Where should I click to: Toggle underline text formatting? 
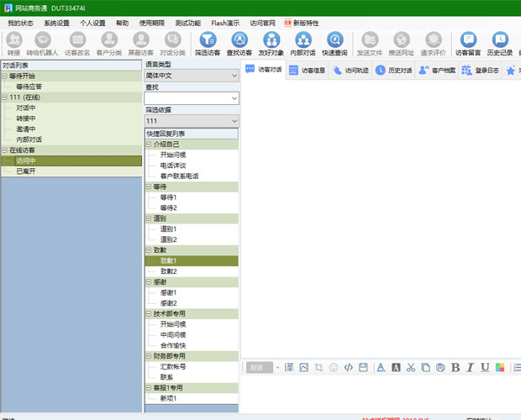coord(485,367)
